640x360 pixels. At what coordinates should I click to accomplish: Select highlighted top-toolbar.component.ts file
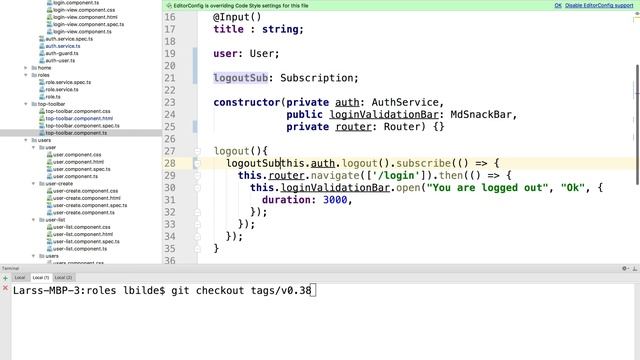[73, 133]
